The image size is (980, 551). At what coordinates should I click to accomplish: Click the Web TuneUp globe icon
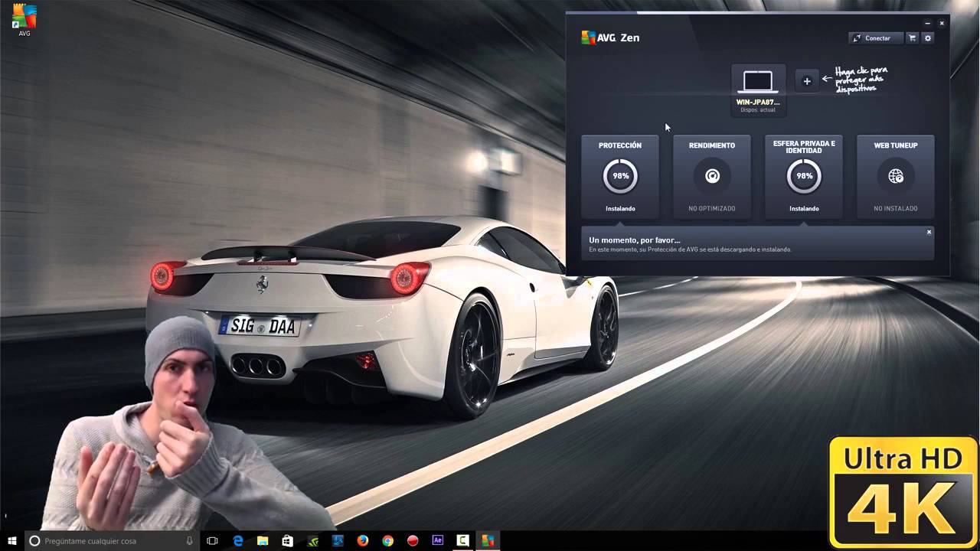pos(896,176)
